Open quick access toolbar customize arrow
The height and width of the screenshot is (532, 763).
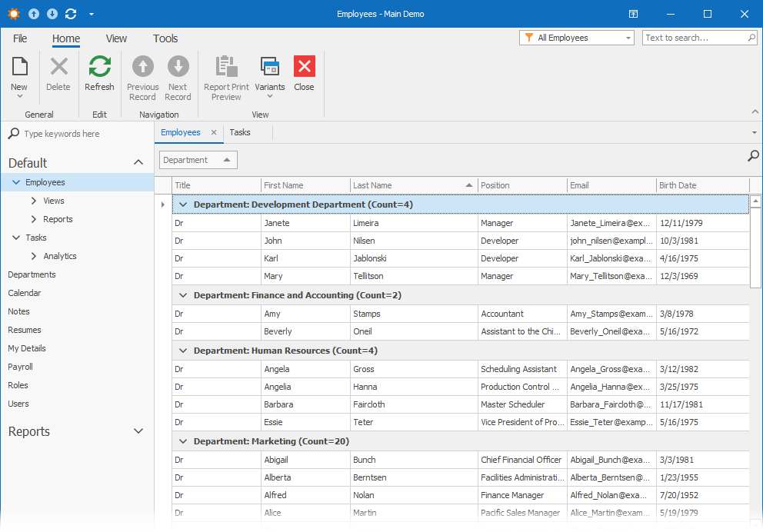92,14
